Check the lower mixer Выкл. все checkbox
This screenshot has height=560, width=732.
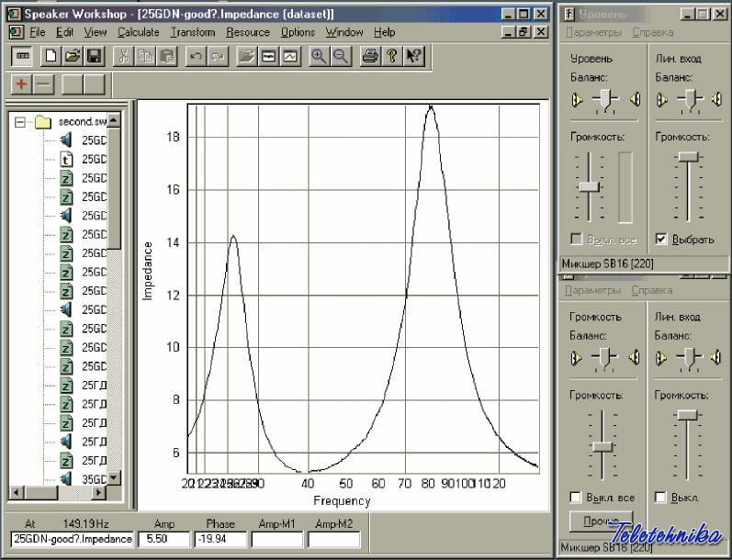(576, 498)
